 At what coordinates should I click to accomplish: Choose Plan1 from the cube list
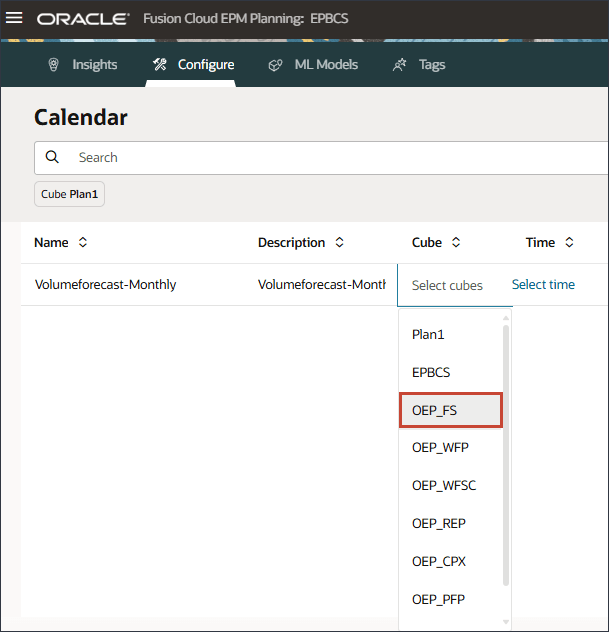pos(451,335)
